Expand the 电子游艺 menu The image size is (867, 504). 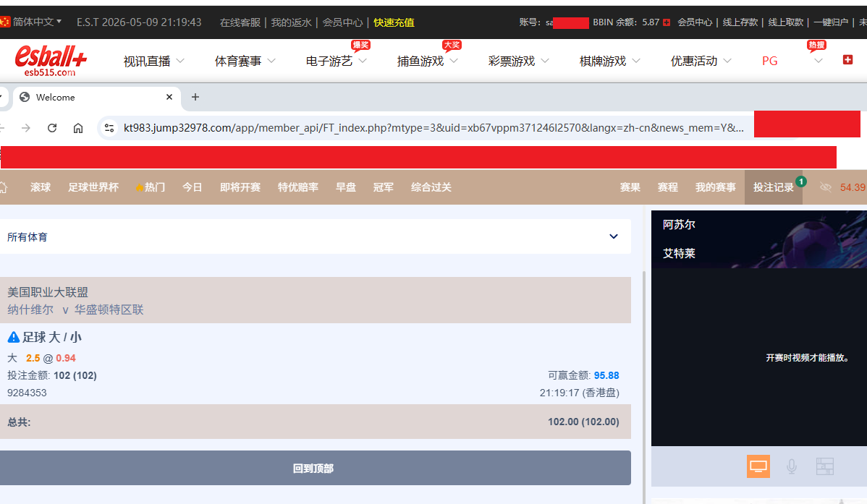click(x=337, y=61)
